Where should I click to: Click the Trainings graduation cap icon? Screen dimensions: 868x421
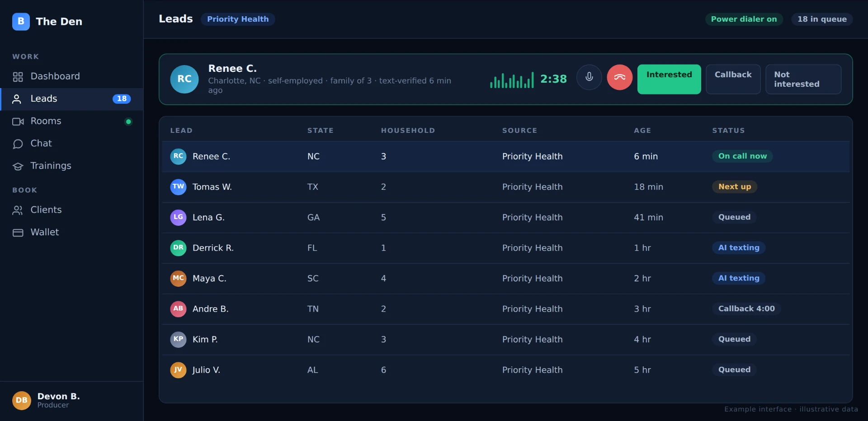point(18,166)
